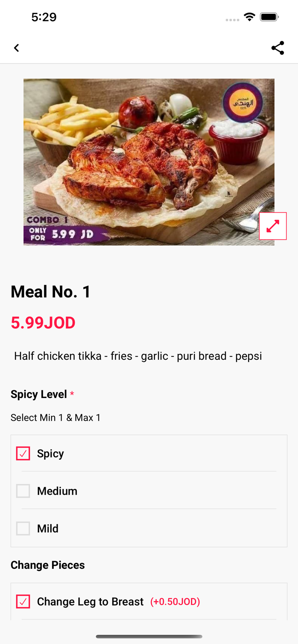
Task: Untick Change Leg to Breast checkbox
Action: [23, 601]
